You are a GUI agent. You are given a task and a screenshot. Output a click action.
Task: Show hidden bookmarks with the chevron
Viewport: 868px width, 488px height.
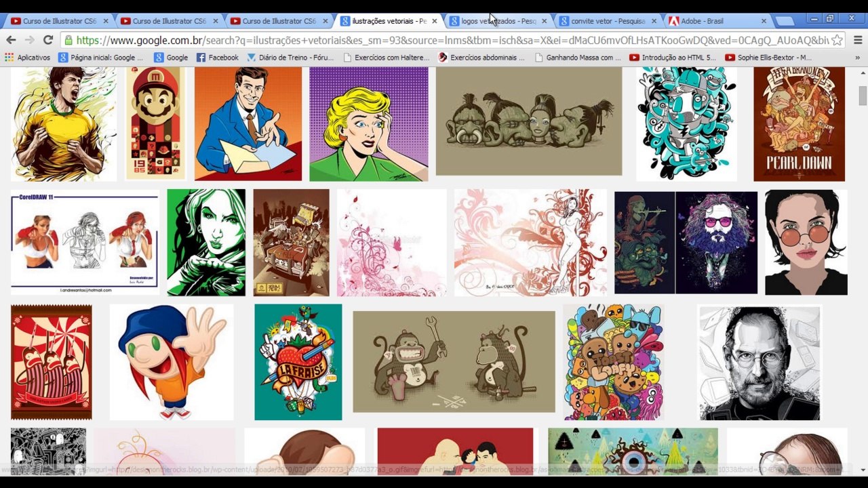(x=857, y=58)
